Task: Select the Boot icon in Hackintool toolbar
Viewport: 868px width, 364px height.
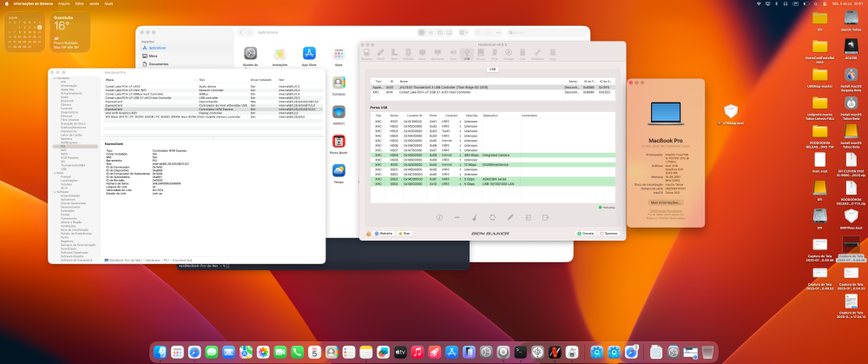Action: (394, 54)
